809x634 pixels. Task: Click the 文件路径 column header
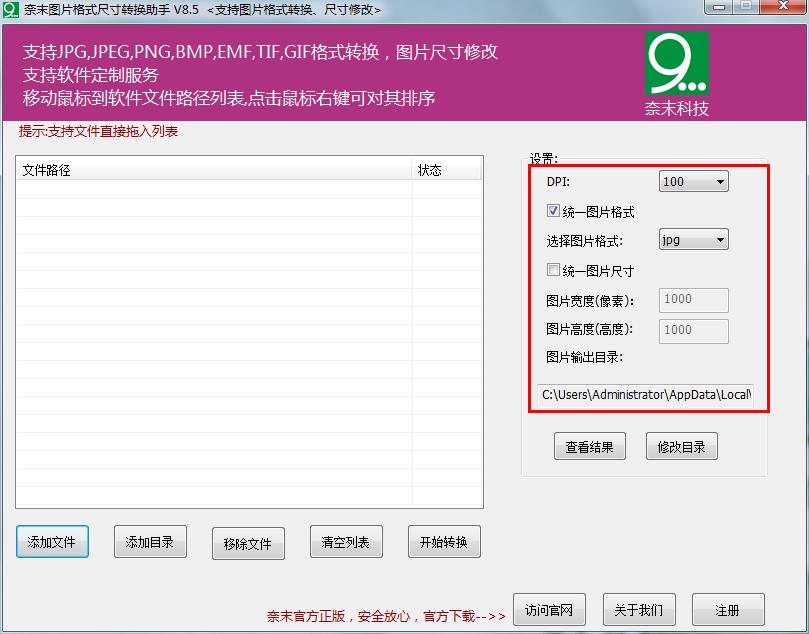pos(215,170)
